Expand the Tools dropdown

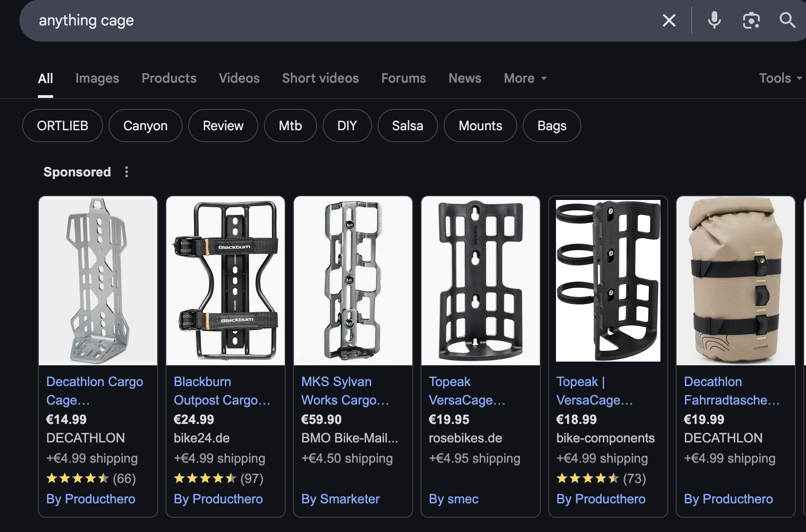coord(781,78)
